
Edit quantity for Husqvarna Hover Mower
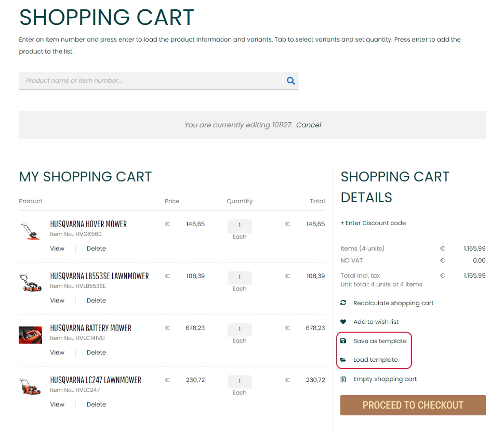coord(240,226)
